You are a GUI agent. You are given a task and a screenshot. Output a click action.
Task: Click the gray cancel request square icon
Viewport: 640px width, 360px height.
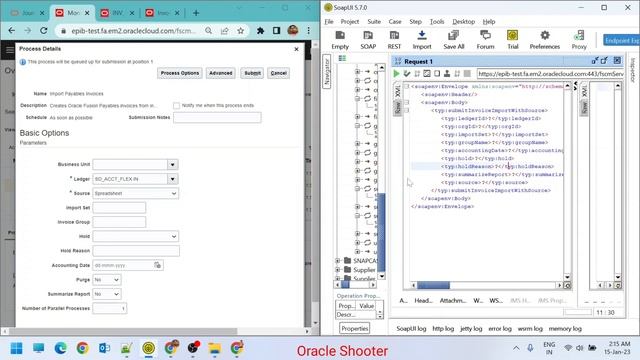(x=467, y=73)
